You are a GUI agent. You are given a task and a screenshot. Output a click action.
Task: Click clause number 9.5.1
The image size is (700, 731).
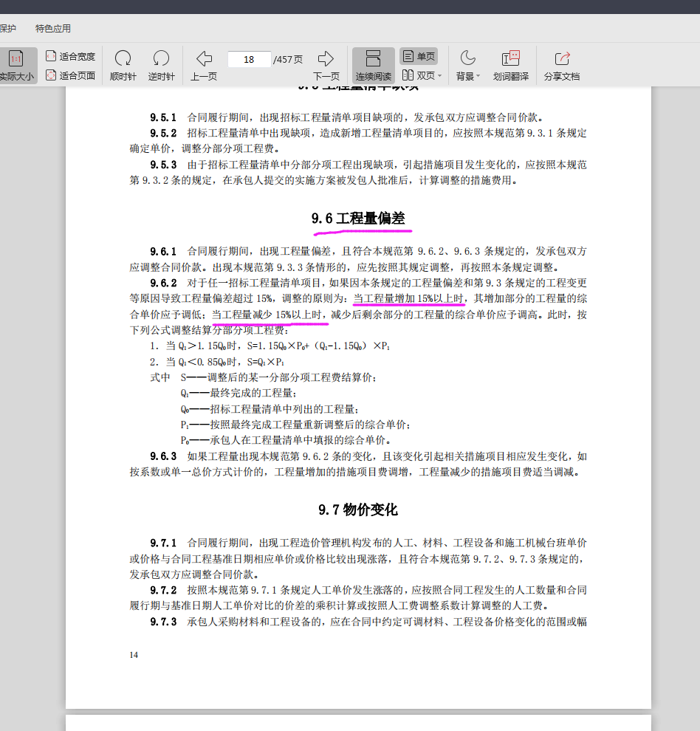coord(163,117)
